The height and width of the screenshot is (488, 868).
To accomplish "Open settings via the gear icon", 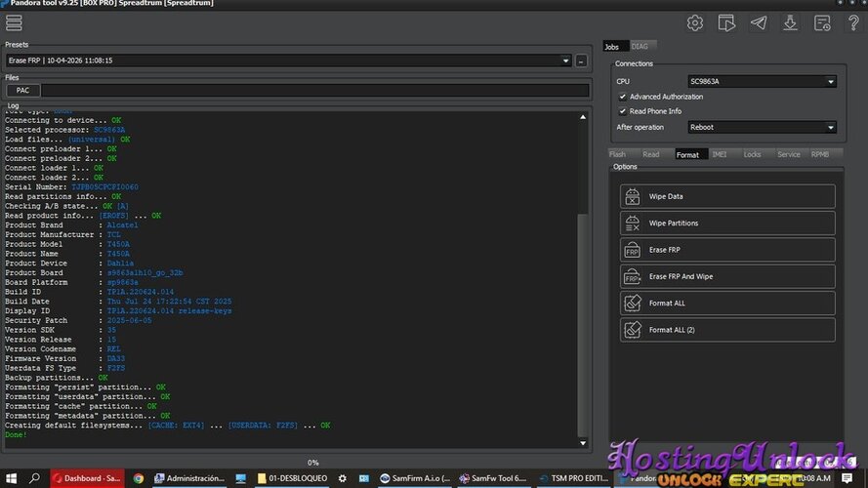I will (695, 22).
